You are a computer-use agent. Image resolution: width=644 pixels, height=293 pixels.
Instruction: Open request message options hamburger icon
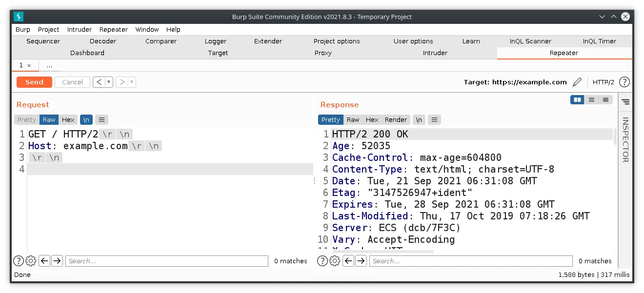tap(101, 119)
